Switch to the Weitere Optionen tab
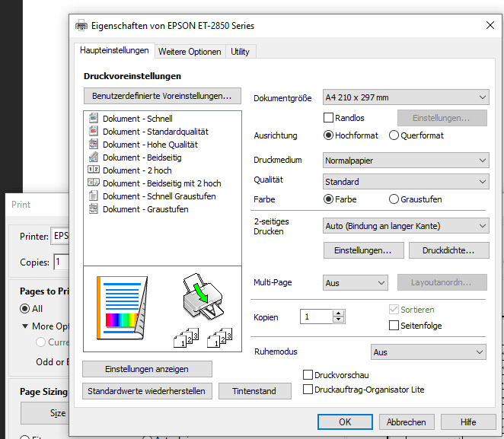 [x=190, y=52]
